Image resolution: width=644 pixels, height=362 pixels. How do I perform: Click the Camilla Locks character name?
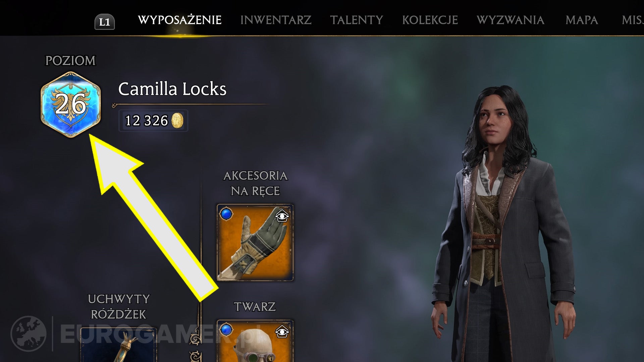click(172, 89)
